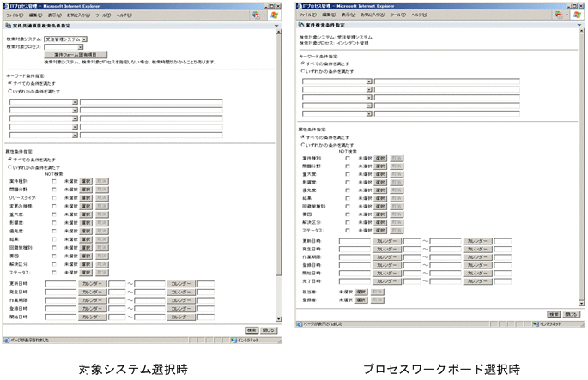Click 閉じる button in right window
Viewport: 588px width, 380px height.
(x=571, y=315)
